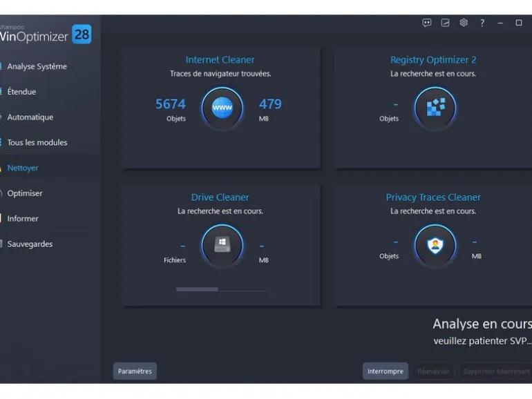Click the 5674 Objets count

pyautogui.click(x=171, y=109)
